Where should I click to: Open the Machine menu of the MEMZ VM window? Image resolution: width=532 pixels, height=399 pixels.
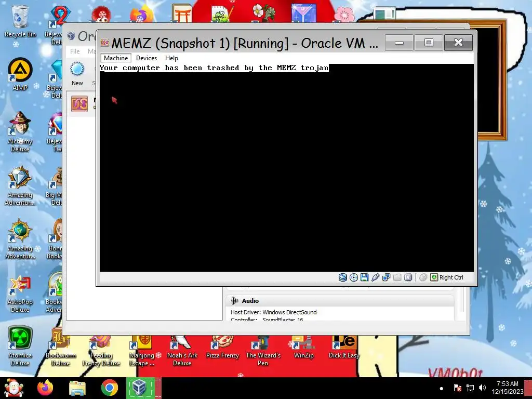click(x=116, y=58)
